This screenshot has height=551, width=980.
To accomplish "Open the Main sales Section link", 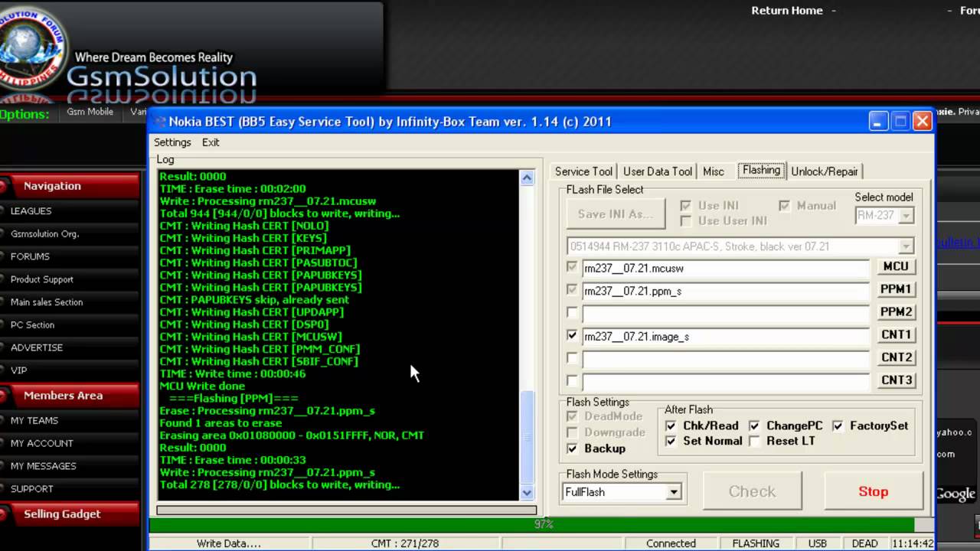I will click(x=47, y=302).
